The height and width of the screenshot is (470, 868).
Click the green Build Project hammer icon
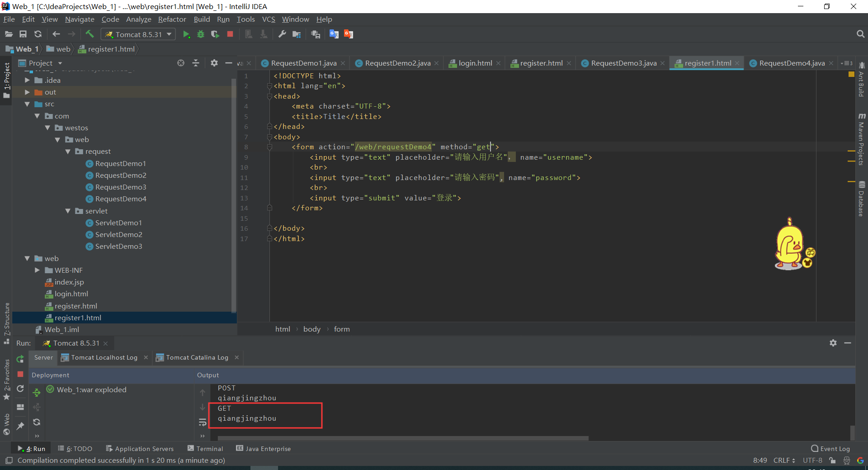click(90, 34)
